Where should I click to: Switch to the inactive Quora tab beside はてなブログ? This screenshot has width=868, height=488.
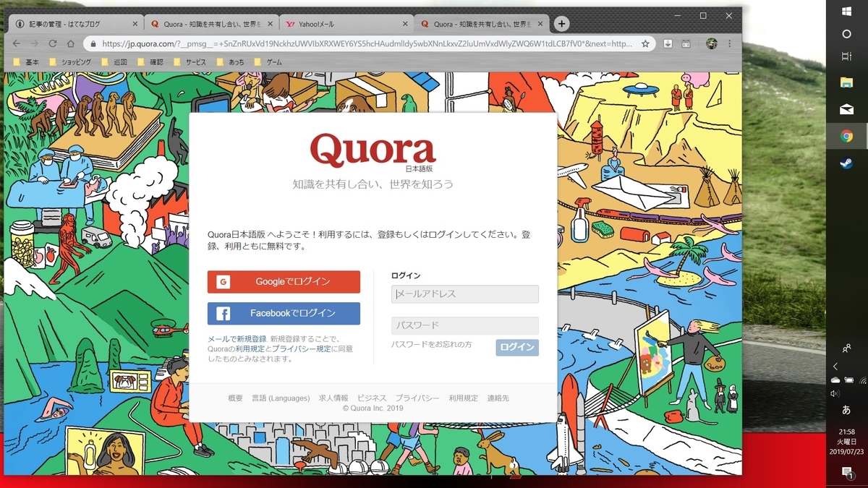(x=210, y=24)
